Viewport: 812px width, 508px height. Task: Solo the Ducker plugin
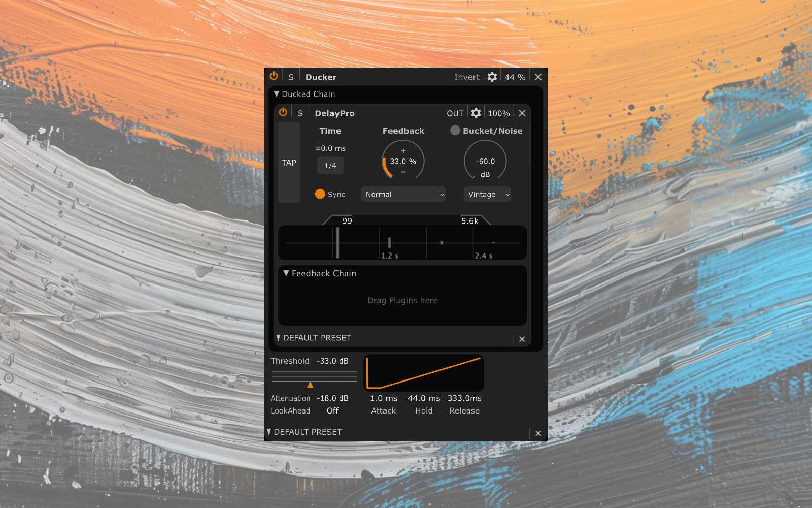(291, 77)
